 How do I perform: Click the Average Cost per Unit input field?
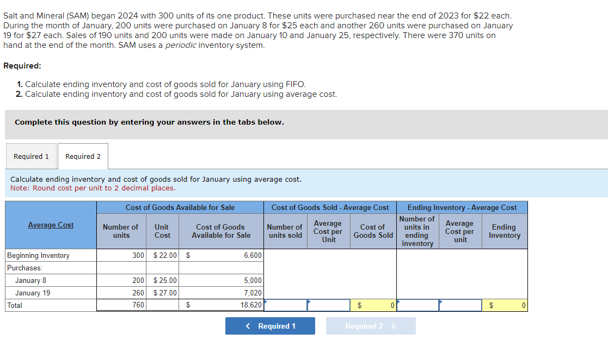[x=329, y=305]
